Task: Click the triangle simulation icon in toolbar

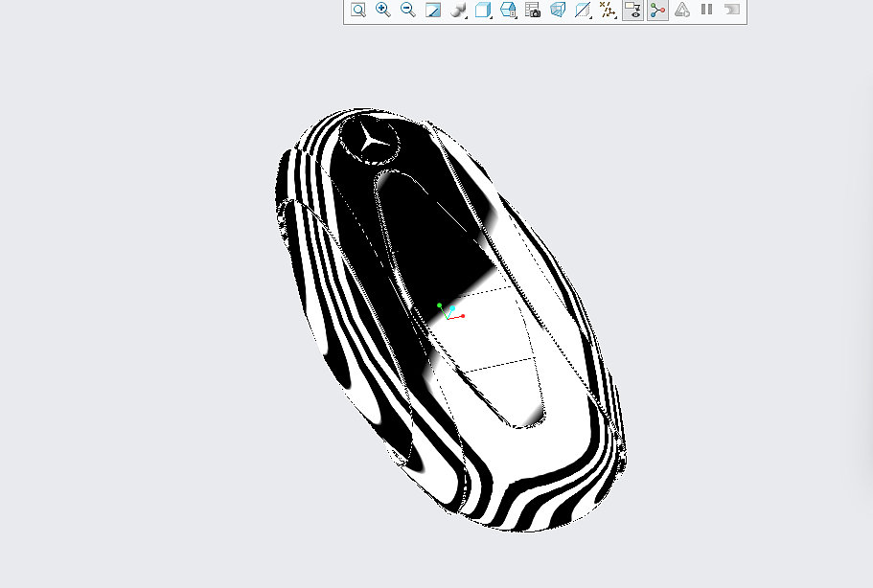Action: 682,11
